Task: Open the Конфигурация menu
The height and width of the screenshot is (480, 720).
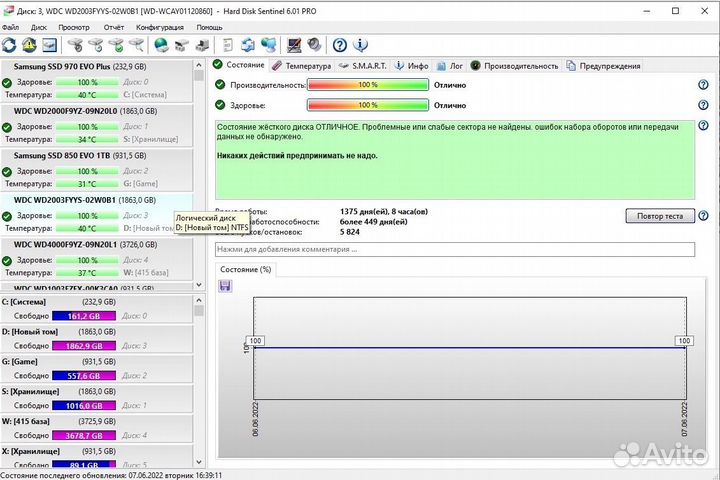Action: pos(160,28)
